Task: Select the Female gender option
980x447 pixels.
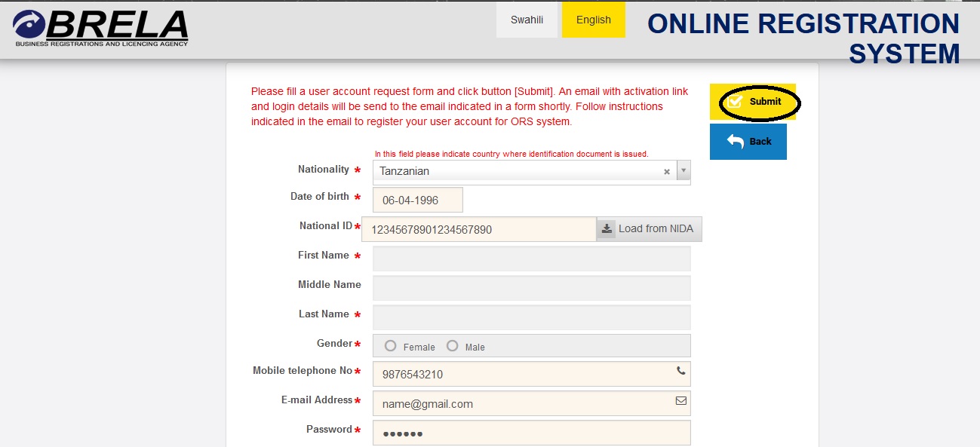Action: tap(391, 346)
